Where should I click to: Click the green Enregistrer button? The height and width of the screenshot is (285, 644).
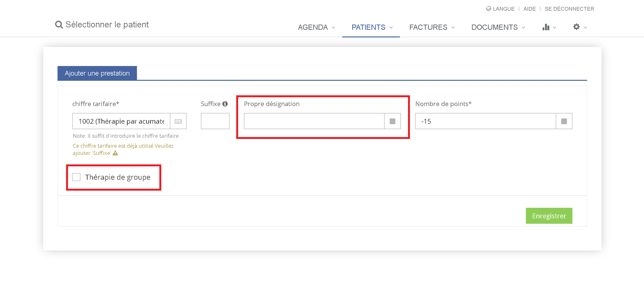[x=549, y=216]
